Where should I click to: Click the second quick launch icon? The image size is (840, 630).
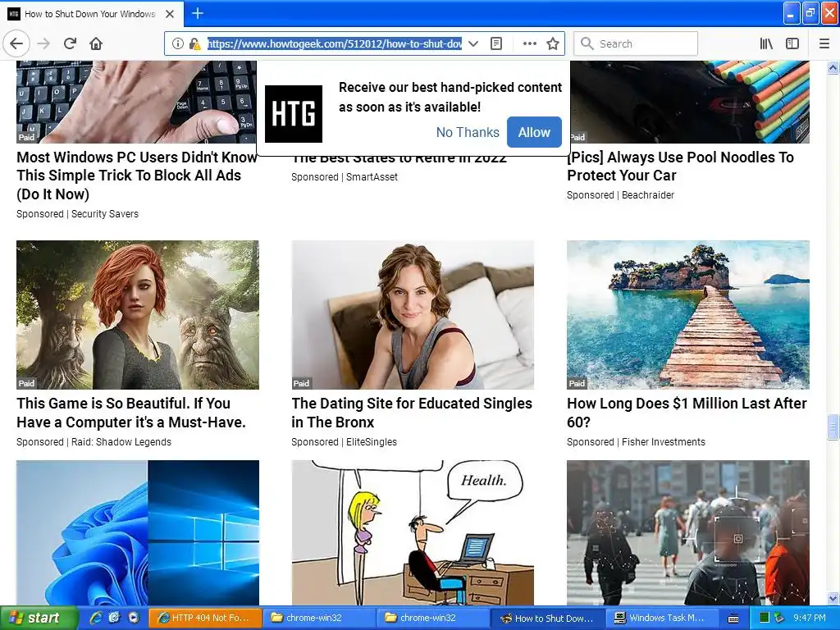coord(114,619)
